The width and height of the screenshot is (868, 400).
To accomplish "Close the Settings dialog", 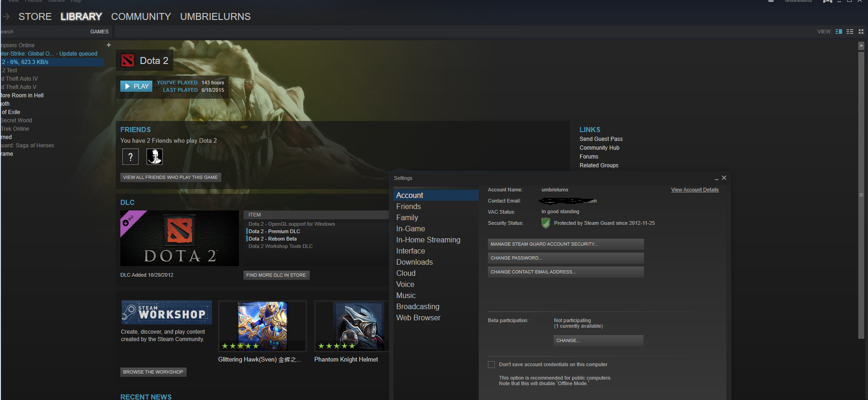I will (724, 178).
